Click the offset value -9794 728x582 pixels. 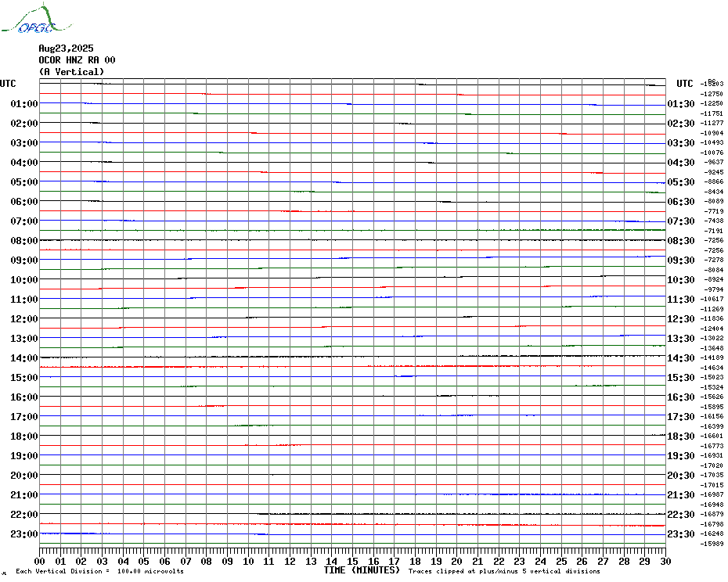714,289
